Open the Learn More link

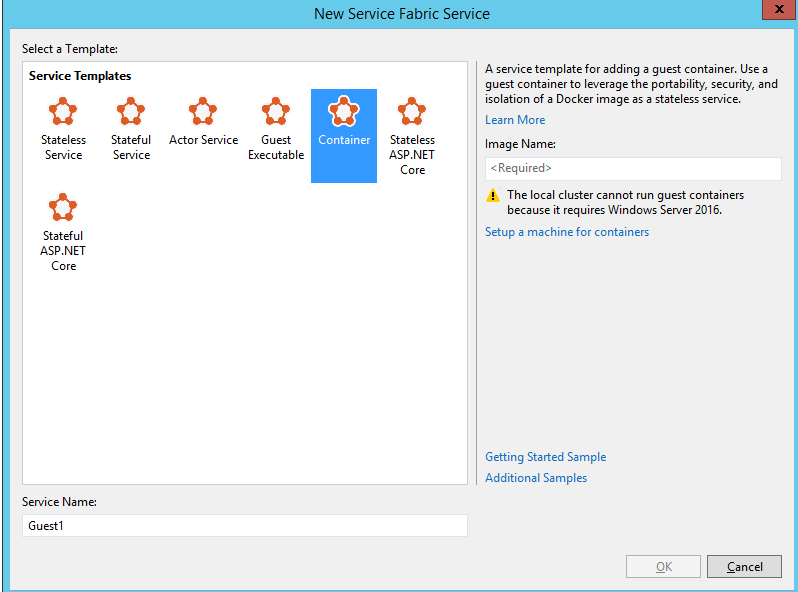click(x=515, y=120)
